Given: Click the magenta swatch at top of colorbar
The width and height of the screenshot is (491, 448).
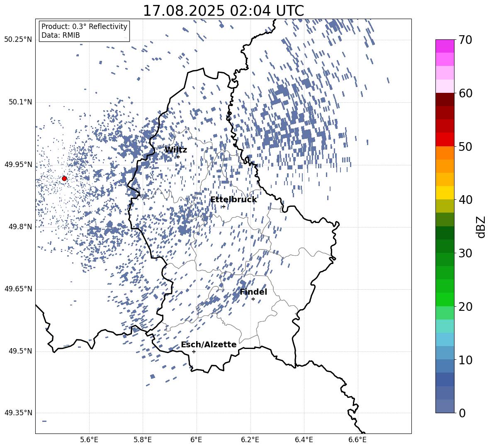Looking at the screenshot, I should pyautogui.click(x=445, y=46).
